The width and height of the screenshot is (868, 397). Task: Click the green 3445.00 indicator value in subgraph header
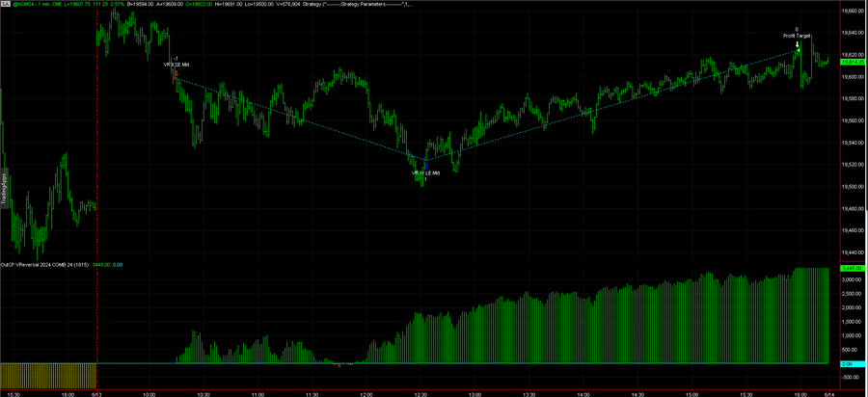tap(100, 265)
